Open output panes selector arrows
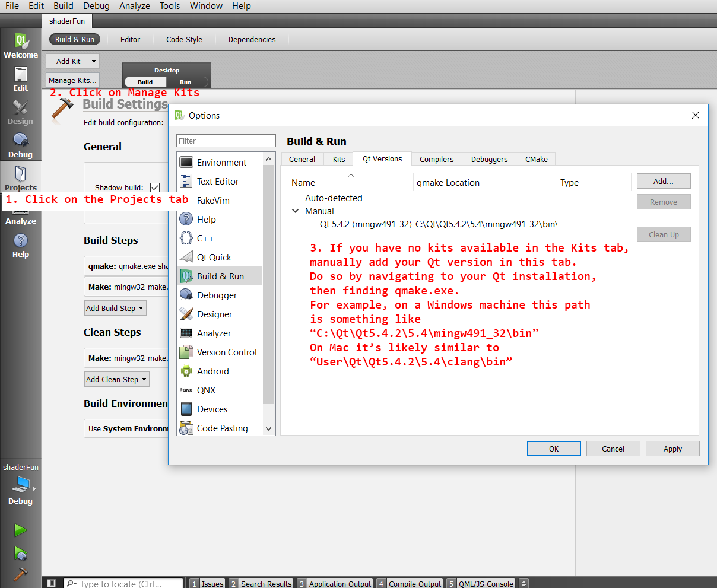This screenshot has width=717, height=588. (x=524, y=583)
